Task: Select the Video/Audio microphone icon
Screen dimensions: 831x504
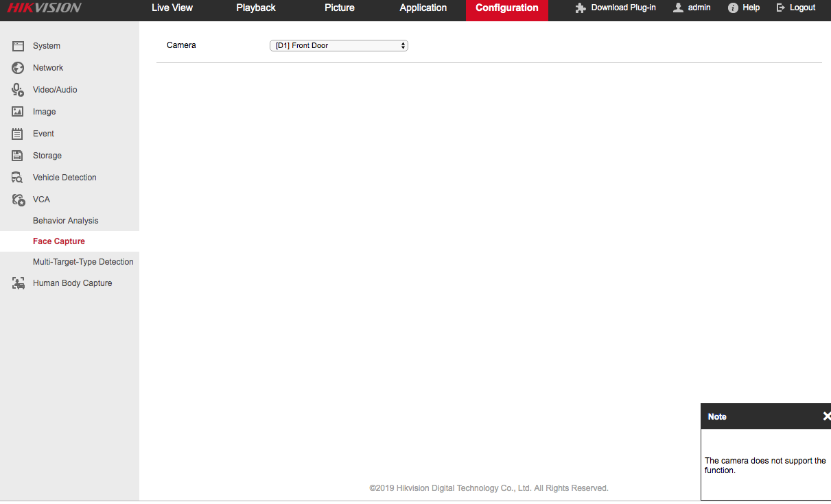Action: [18, 90]
